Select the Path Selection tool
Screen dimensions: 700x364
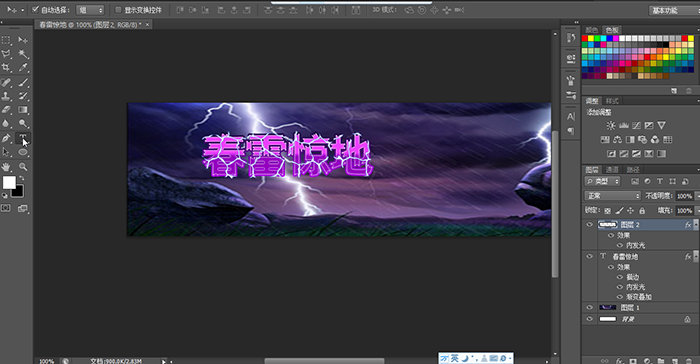click(6, 152)
